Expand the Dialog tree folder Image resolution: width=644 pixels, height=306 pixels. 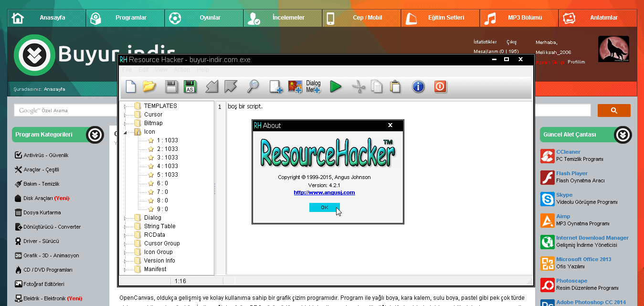125,218
